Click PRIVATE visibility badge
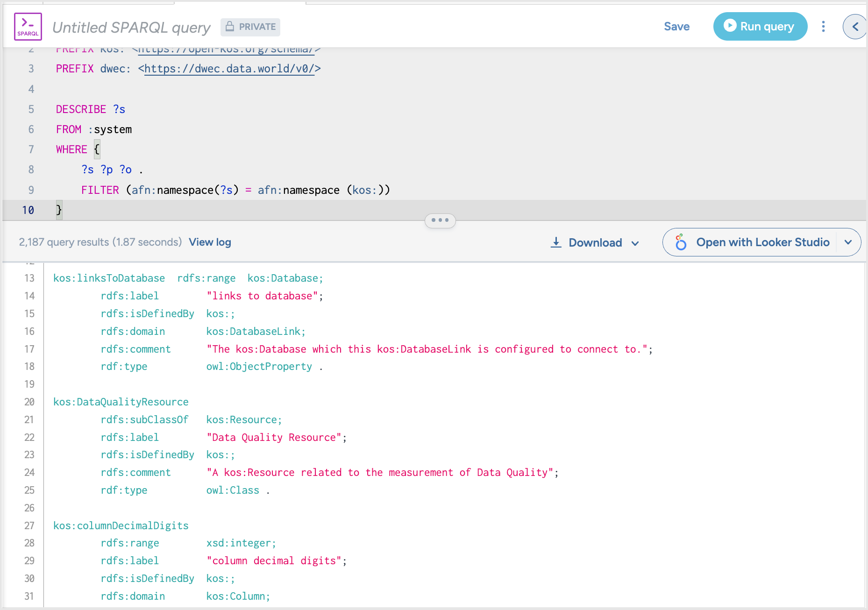The height and width of the screenshot is (610, 868). tap(250, 27)
